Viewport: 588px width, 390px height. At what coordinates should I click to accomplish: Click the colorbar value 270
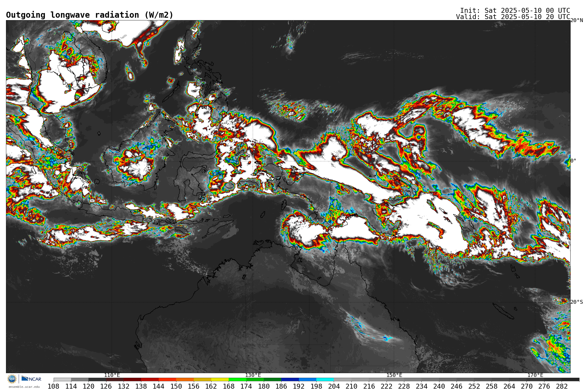[527, 386]
